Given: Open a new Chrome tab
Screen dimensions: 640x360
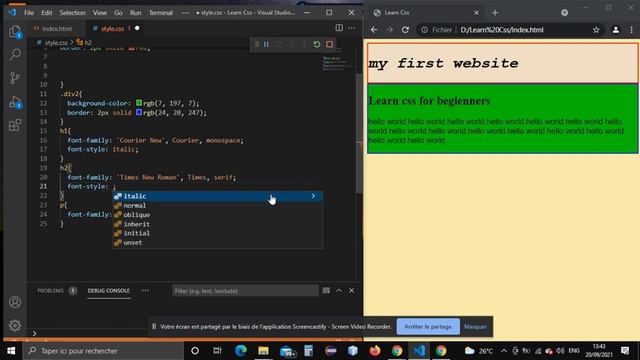Looking at the screenshot, I should (x=495, y=13).
